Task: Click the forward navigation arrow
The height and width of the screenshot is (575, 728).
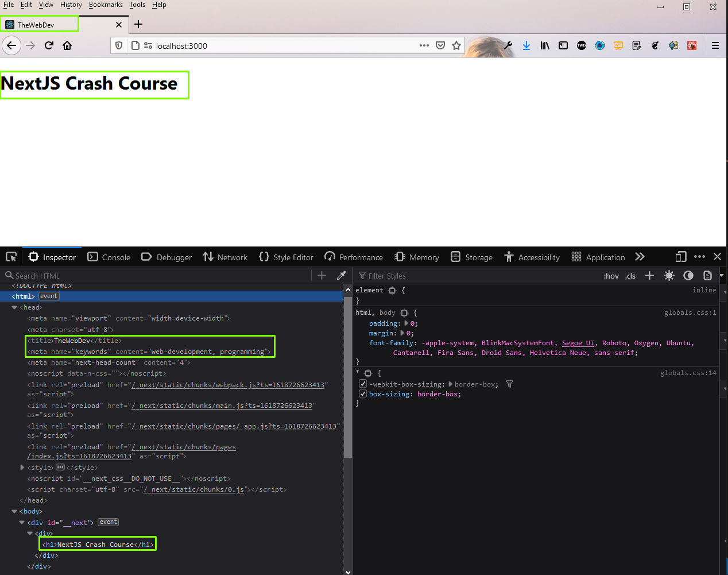Action: pyautogui.click(x=30, y=45)
